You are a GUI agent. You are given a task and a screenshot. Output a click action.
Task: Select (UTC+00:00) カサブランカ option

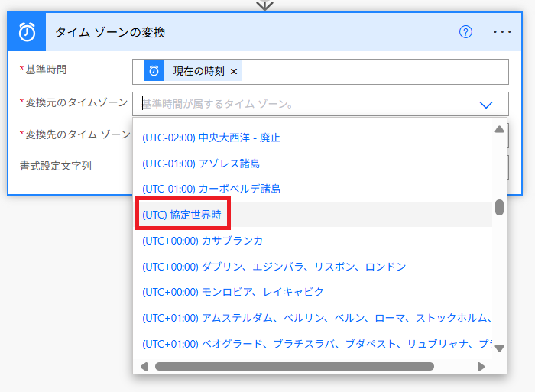click(x=203, y=241)
